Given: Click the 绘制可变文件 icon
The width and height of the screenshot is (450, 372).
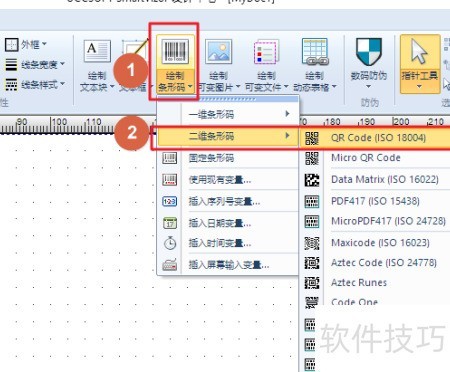Looking at the screenshot, I should [266, 51].
